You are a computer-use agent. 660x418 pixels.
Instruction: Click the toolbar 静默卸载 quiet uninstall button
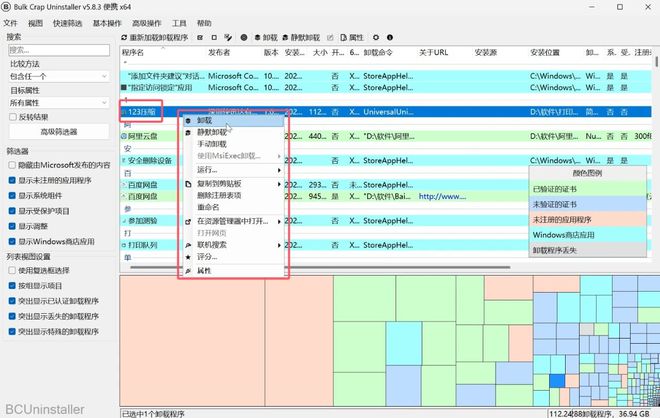[x=301, y=37]
